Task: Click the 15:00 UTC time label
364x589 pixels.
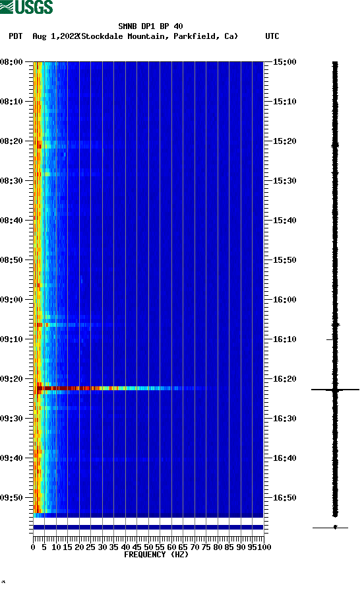Action: tap(284, 61)
